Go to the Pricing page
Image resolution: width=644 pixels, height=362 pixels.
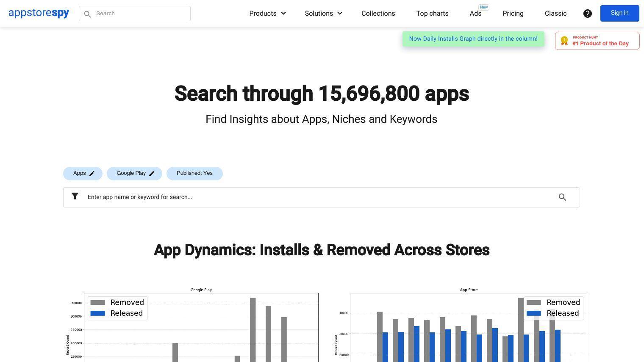click(x=513, y=14)
